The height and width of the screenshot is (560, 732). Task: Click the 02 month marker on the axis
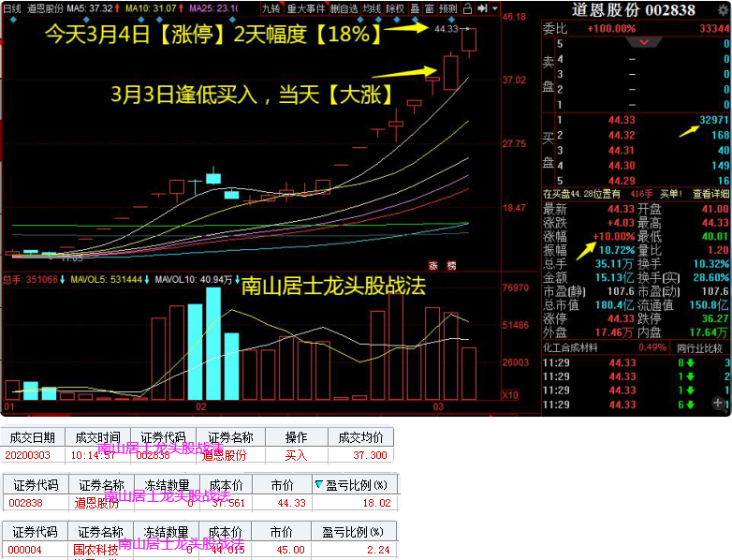200,406
